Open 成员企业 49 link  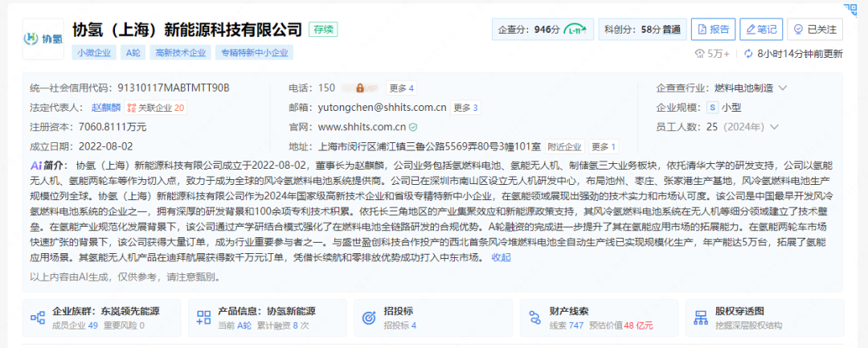pyautogui.click(x=75, y=325)
